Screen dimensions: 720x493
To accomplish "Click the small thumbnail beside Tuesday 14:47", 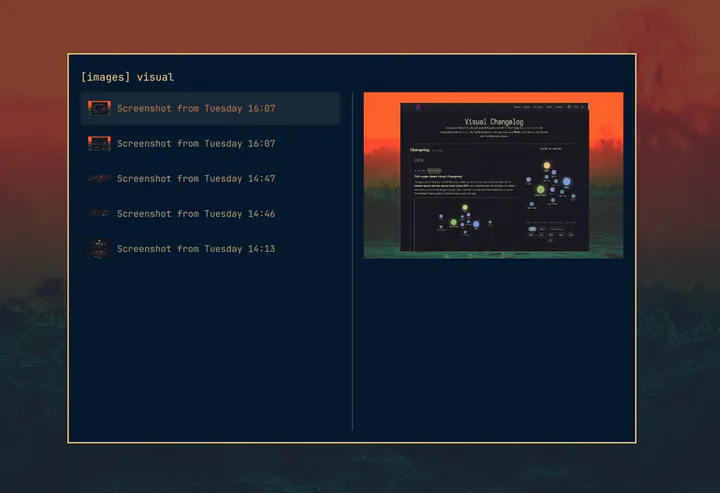I will pyautogui.click(x=99, y=179).
